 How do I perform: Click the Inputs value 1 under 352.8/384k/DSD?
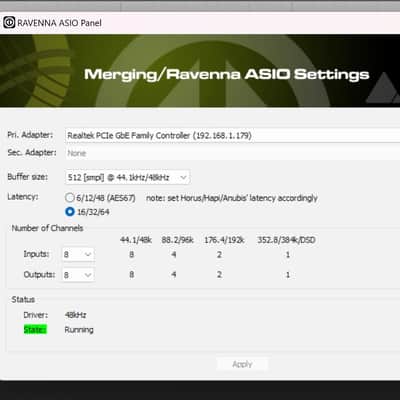point(287,255)
